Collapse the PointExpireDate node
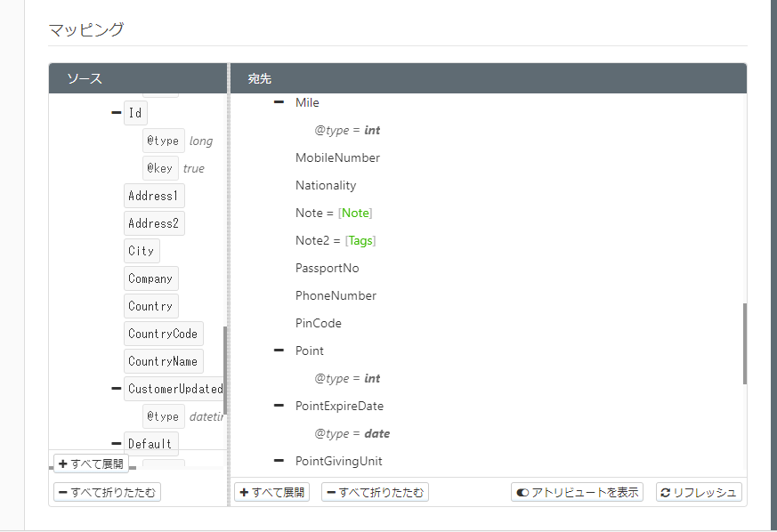The width and height of the screenshot is (777, 532). (279, 406)
